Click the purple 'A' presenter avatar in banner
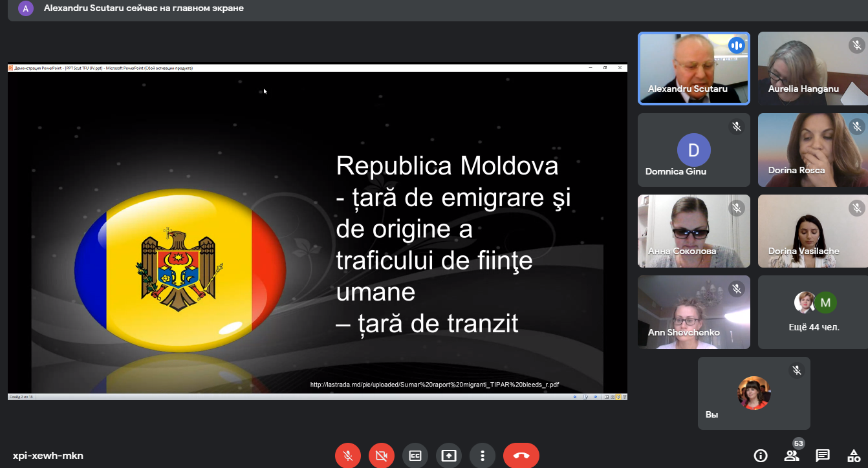This screenshot has width=868, height=468. tap(26, 9)
